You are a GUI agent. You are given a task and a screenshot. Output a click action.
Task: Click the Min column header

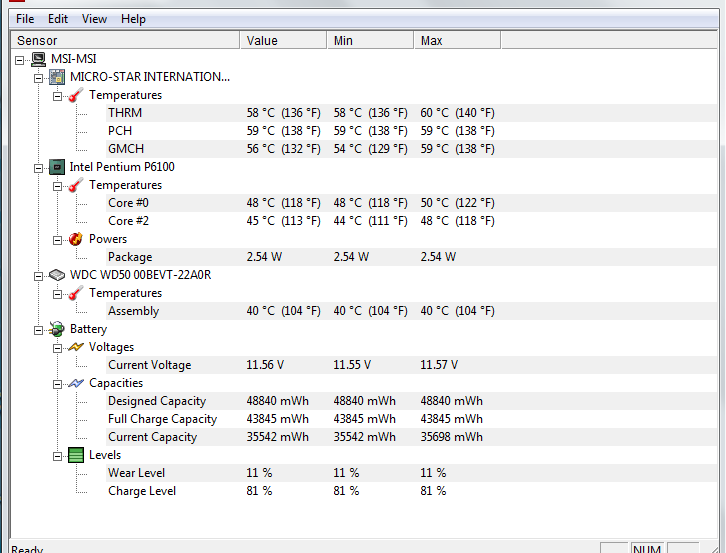coord(370,40)
